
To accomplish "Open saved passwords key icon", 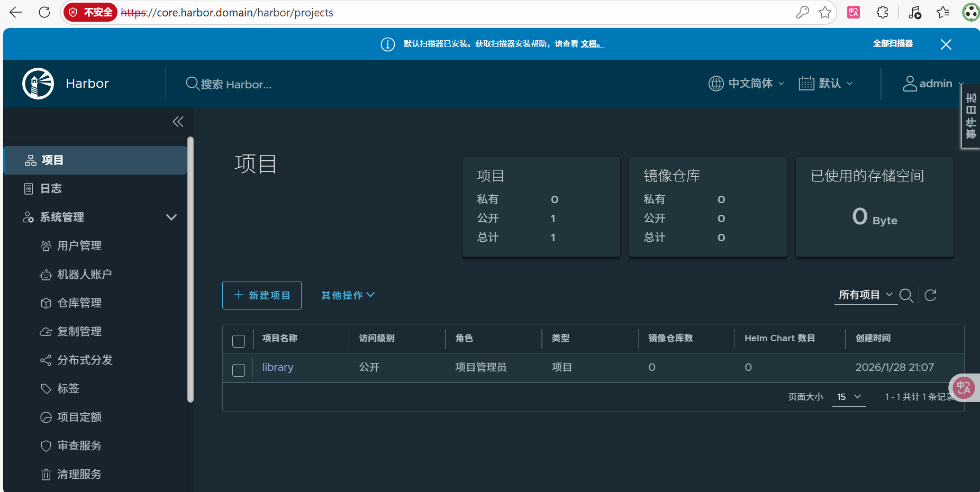I will 802,12.
